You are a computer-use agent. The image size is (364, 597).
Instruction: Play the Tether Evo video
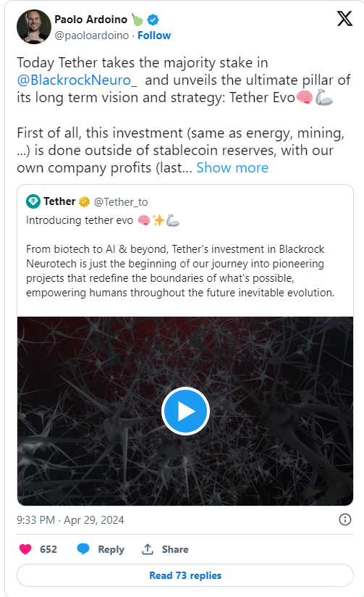(x=185, y=412)
